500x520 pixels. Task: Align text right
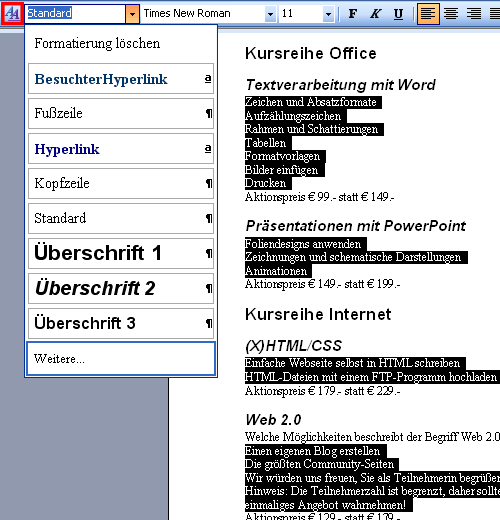click(x=474, y=14)
